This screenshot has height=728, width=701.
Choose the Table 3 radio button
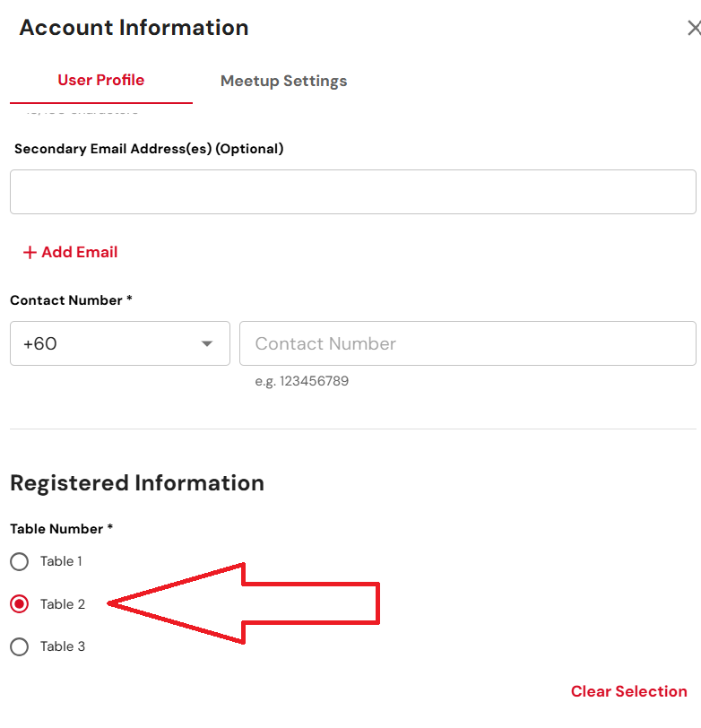tap(20, 646)
